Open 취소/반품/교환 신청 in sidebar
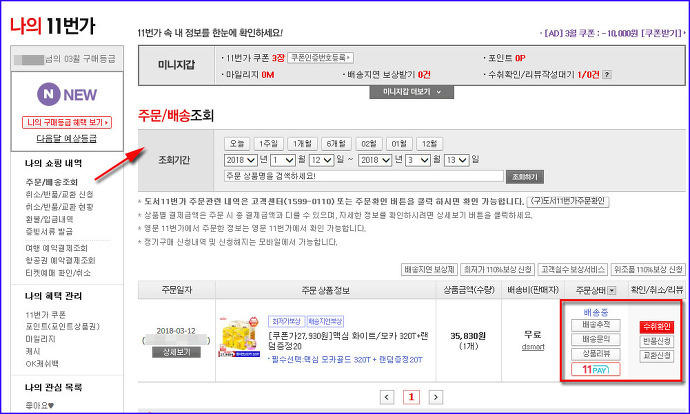The width and height of the screenshot is (690, 414). click(59, 194)
